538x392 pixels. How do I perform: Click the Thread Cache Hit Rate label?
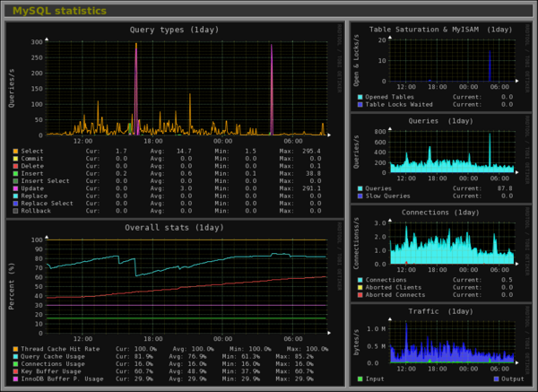[60, 349]
